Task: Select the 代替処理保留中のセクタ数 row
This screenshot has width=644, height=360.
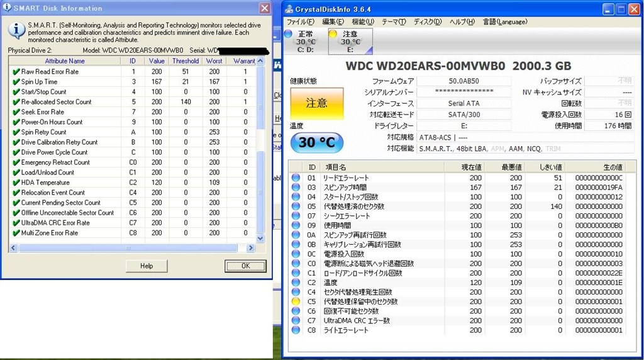Action: pos(459,301)
